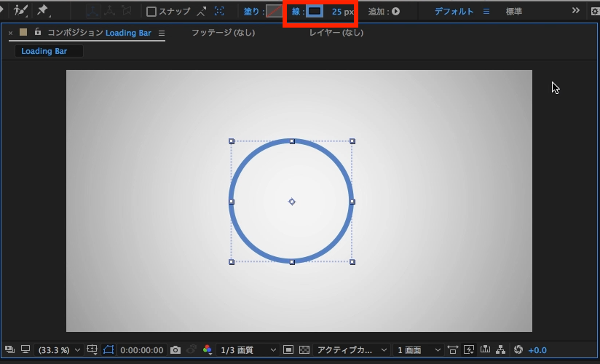This screenshot has width=600, height=364.
Task: Select the コンポジション Loading Bar tab
Action: pyautogui.click(x=100, y=33)
